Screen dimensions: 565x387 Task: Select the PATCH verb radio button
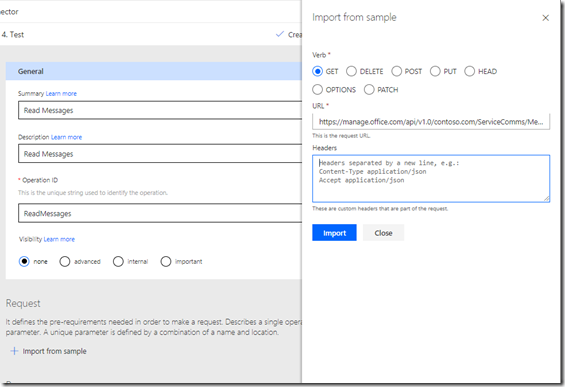tap(369, 89)
